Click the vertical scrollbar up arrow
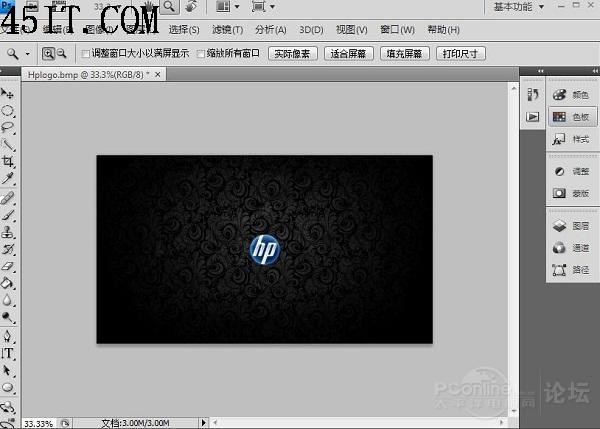The height and width of the screenshot is (429, 600). coord(514,88)
